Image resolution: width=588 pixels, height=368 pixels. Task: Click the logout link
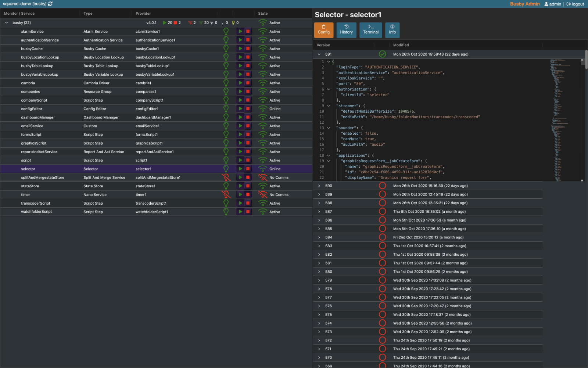(x=575, y=4)
